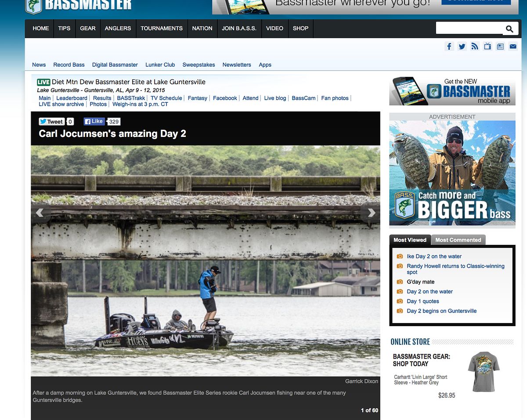Open the ANGLERS navigation menu
The width and height of the screenshot is (527, 420).
[118, 29]
